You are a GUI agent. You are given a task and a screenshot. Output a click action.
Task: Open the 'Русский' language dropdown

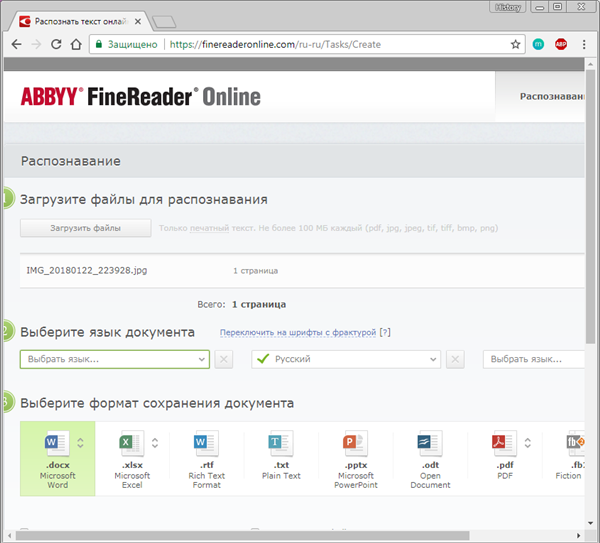[x=346, y=359]
